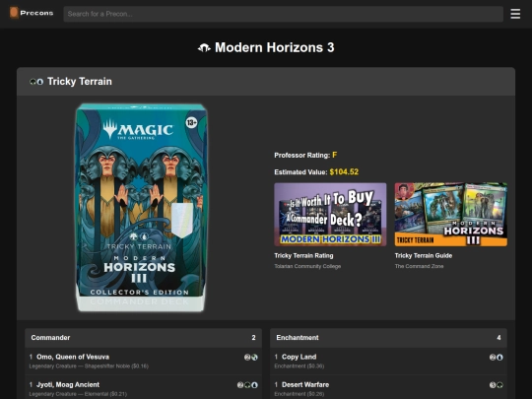Click Tolarian Community College channel name
The height and width of the screenshot is (399, 532).
point(307,266)
